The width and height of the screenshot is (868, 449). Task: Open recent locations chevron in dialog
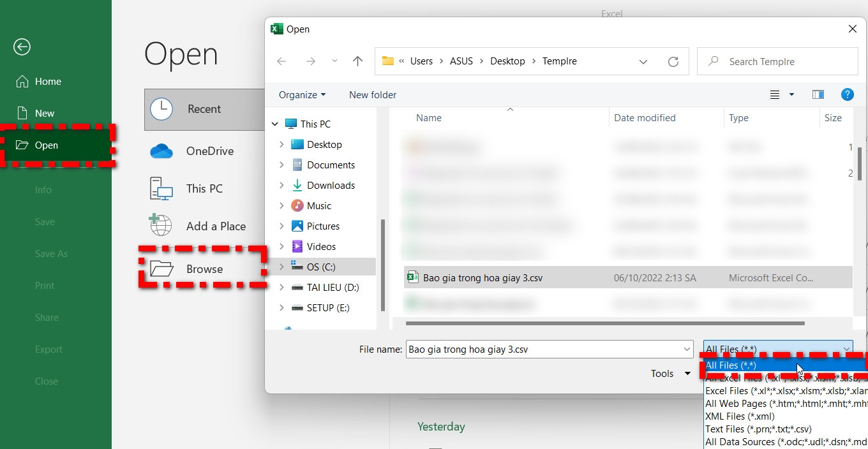(334, 61)
